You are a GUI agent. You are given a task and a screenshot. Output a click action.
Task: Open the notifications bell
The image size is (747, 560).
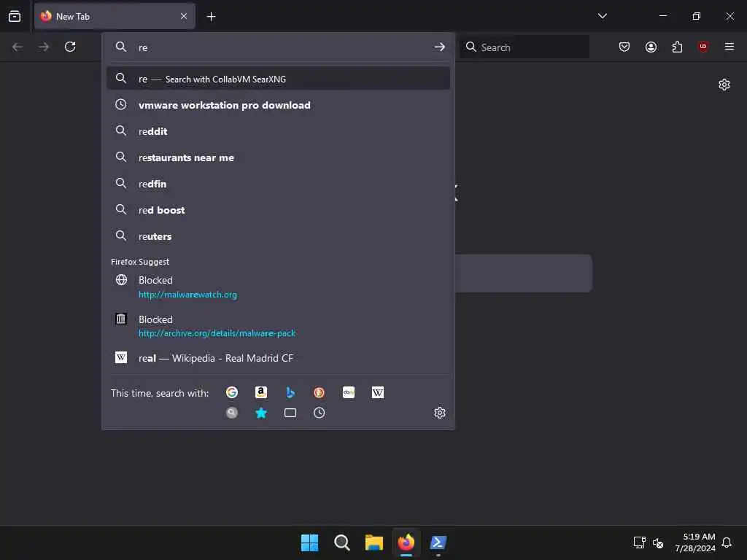click(x=727, y=542)
